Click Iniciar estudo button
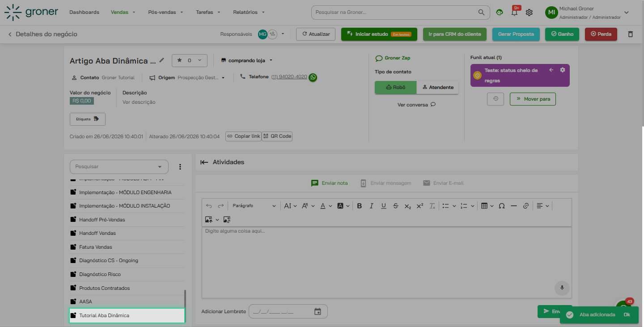 pyautogui.click(x=379, y=34)
